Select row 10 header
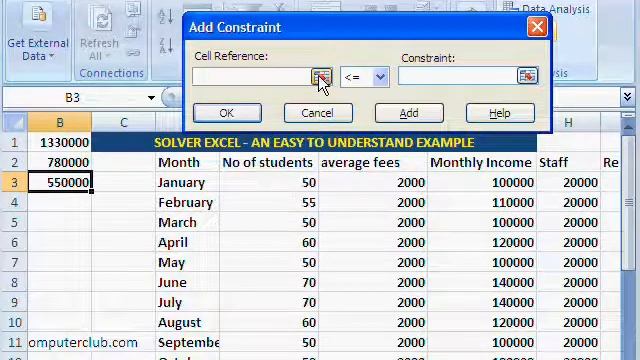 (x=15, y=322)
